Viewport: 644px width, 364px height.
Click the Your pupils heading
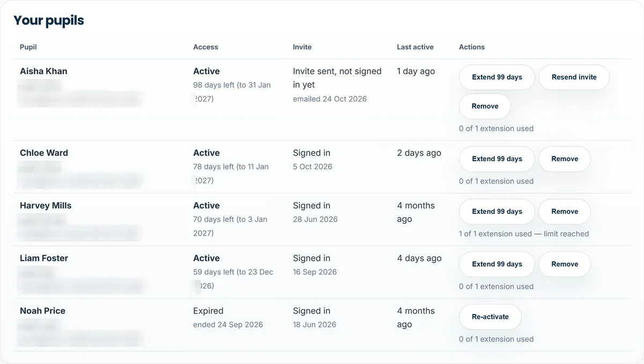49,20
